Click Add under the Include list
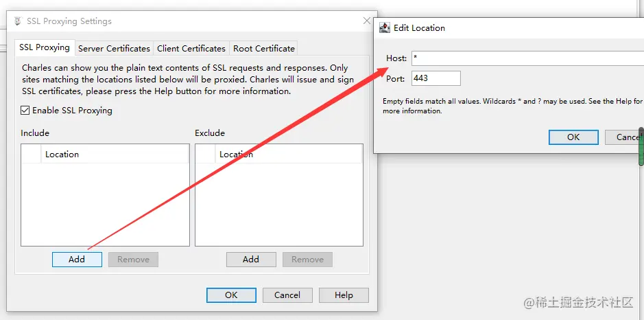The width and height of the screenshot is (644, 320). [77, 260]
